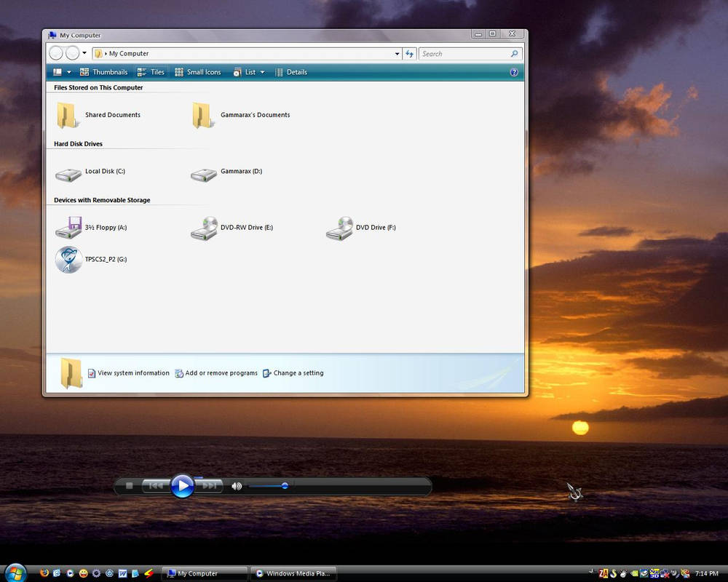Viewport: 728px width, 582px height.
Task: Click the help question mark icon
Action: (514, 72)
